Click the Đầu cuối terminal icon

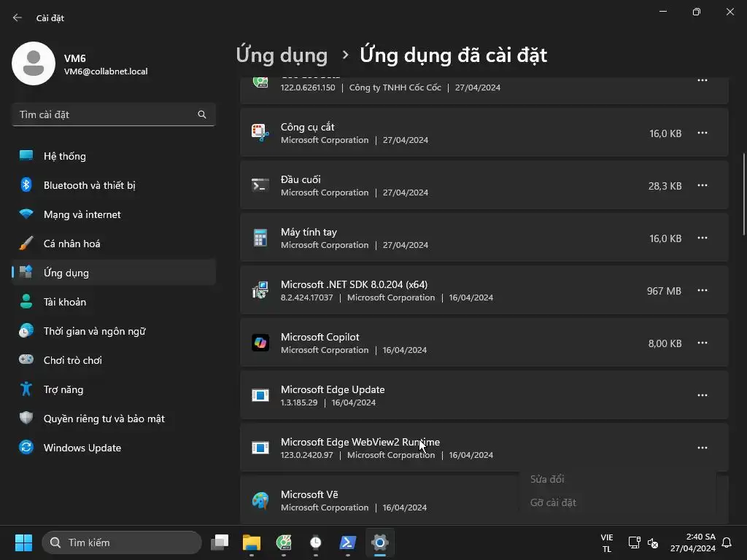click(260, 185)
